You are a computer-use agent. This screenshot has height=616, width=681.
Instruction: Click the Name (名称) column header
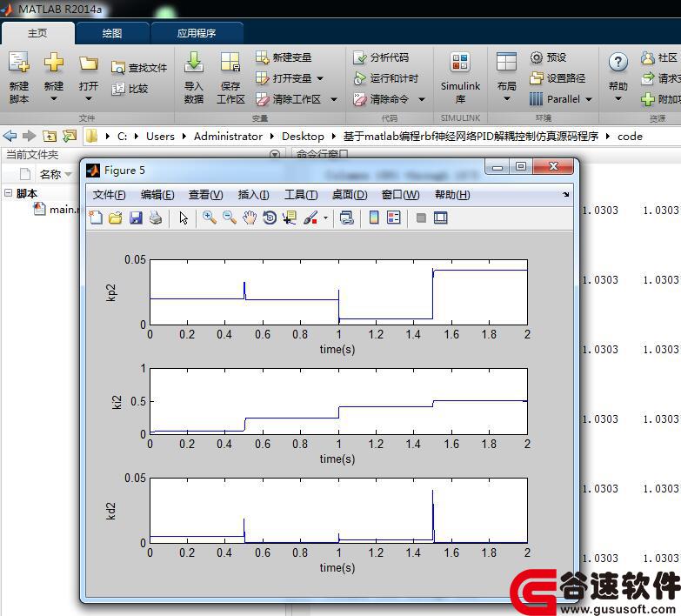[x=50, y=174]
